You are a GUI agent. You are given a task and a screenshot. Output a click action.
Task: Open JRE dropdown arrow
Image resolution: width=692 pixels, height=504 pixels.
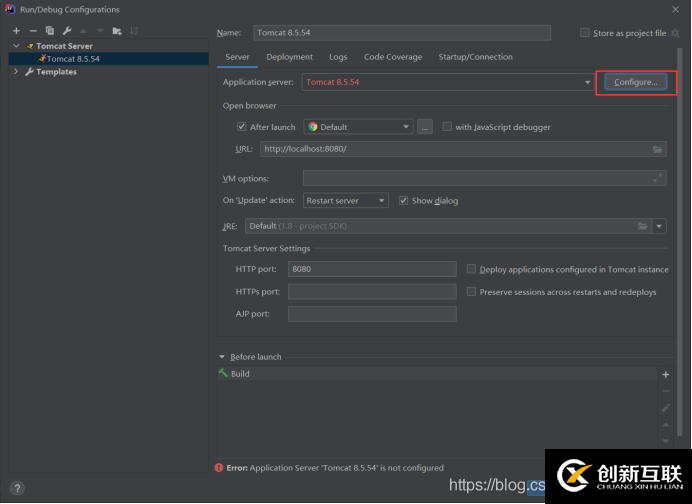(659, 226)
